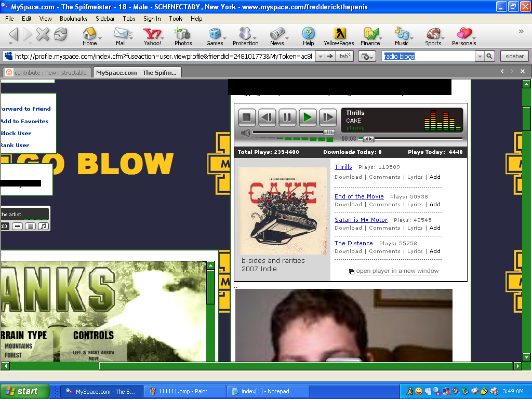Image resolution: width=532 pixels, height=399 pixels.
Task: Open the Sidebar menu
Action: (x=105, y=19)
